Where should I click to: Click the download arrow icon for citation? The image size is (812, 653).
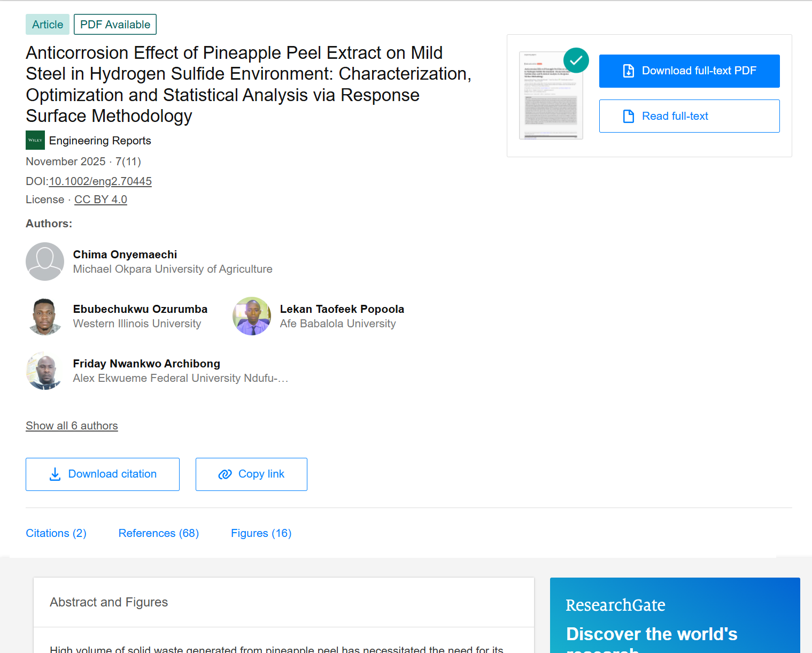55,474
